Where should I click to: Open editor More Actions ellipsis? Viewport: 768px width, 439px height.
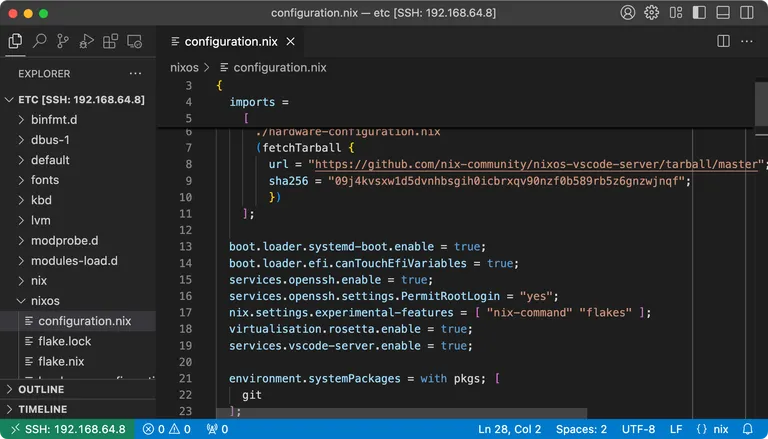[746, 41]
